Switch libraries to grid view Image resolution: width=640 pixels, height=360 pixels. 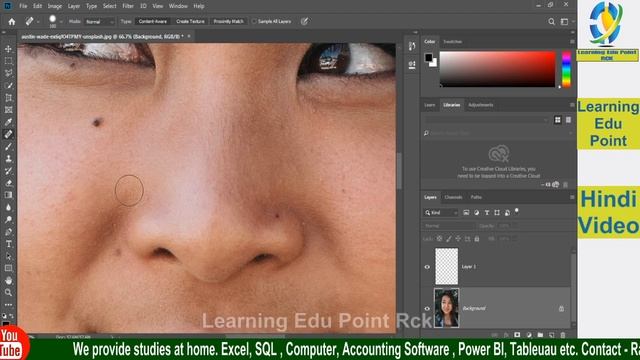point(558,120)
